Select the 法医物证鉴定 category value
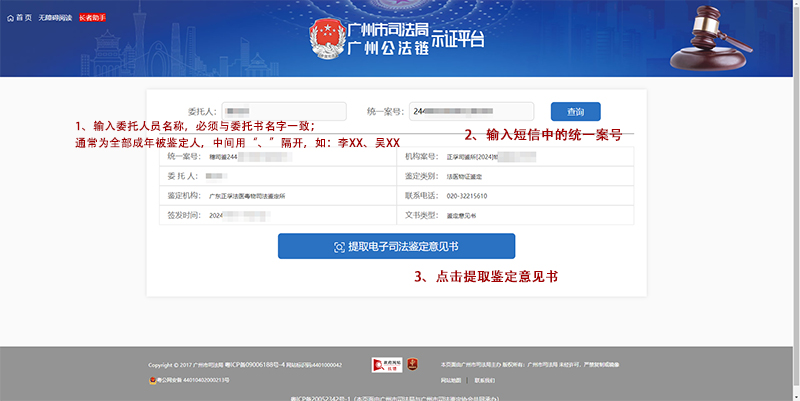800x401 pixels. pyautogui.click(x=464, y=177)
